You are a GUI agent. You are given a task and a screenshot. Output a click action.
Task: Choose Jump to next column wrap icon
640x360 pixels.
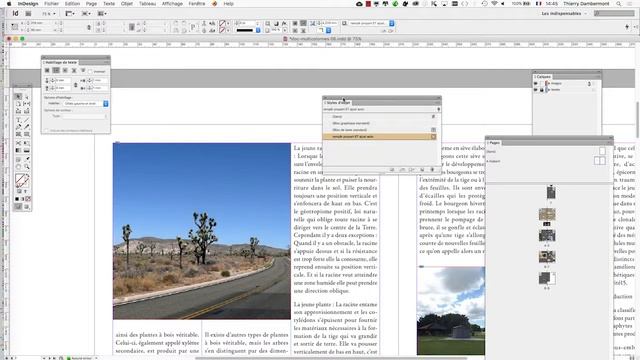[x=83, y=71]
